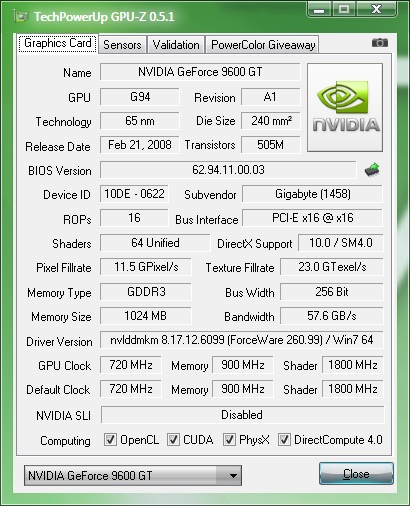Click the Computing label
The image size is (412, 506).
pyautogui.click(x=65, y=441)
